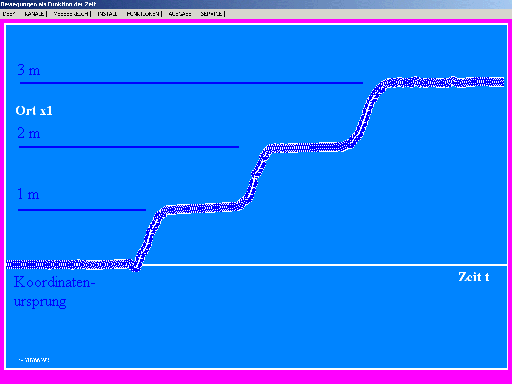Screen dimensions: 512x384
Task: Click the horizontal 2 m reference line
Action: (x=129, y=147)
